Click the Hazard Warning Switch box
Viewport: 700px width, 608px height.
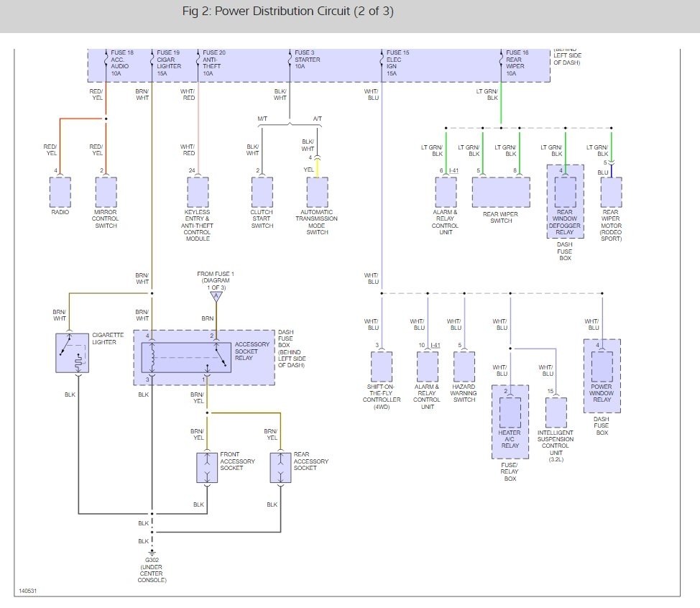point(464,367)
